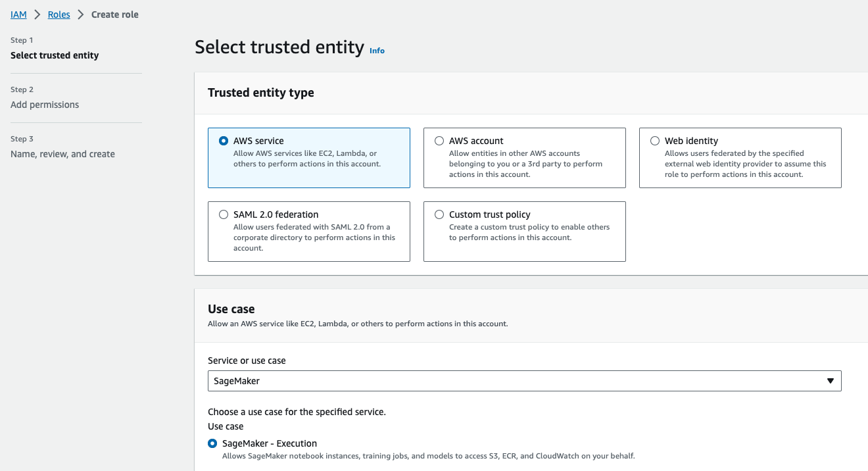Click breadcrumb chevron after Roles
Image resolution: width=868 pixels, height=471 pixels.
click(x=81, y=14)
